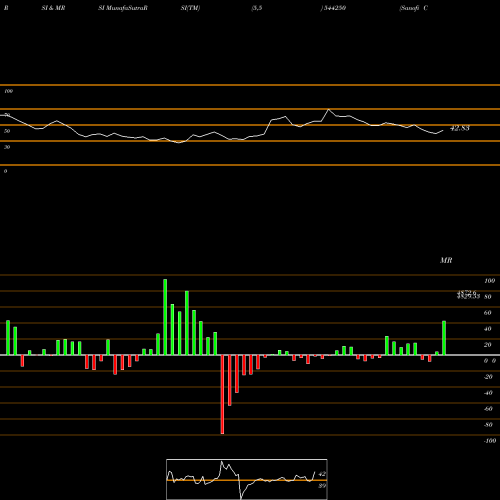
Task: Click the 'B' letter at top-left corner
Action: tap(6, 8)
